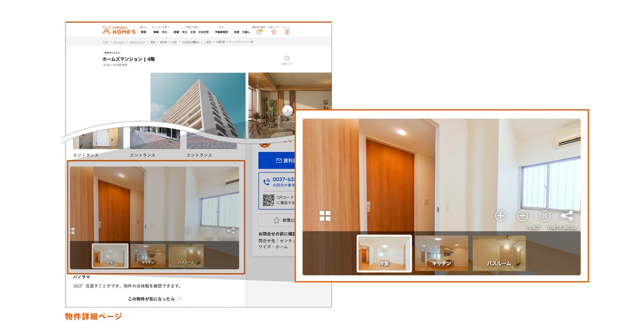The width and height of the screenshot is (644, 329).
Task: Select 不動産査定 in the top navigation
Action: (221, 32)
